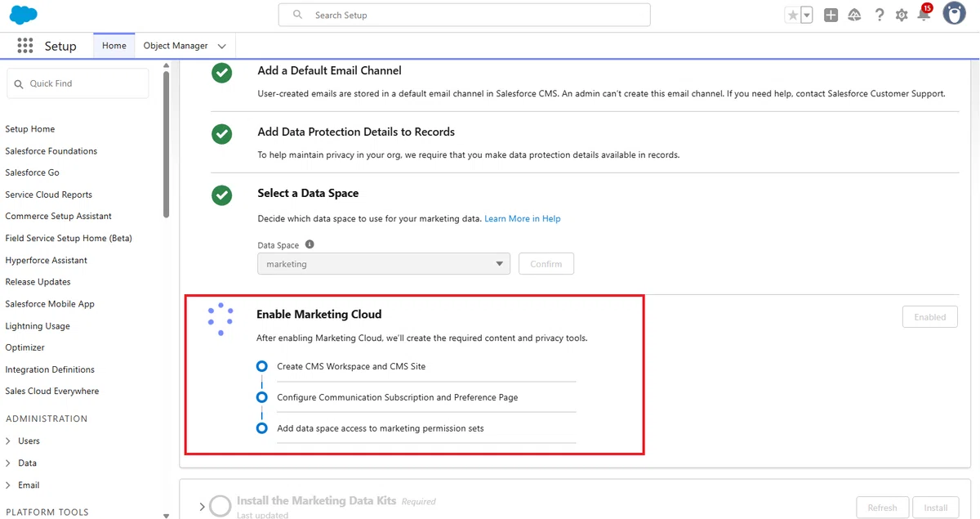Click the Salesforce cloud logo

24,15
